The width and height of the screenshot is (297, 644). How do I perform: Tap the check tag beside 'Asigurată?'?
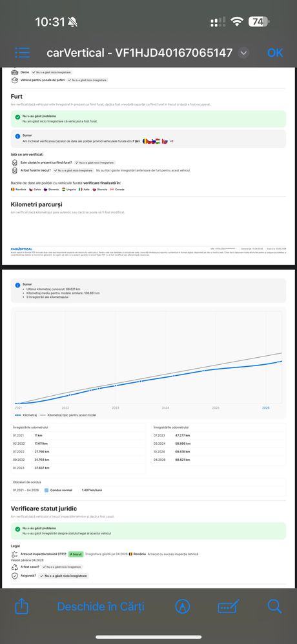(x=63, y=576)
